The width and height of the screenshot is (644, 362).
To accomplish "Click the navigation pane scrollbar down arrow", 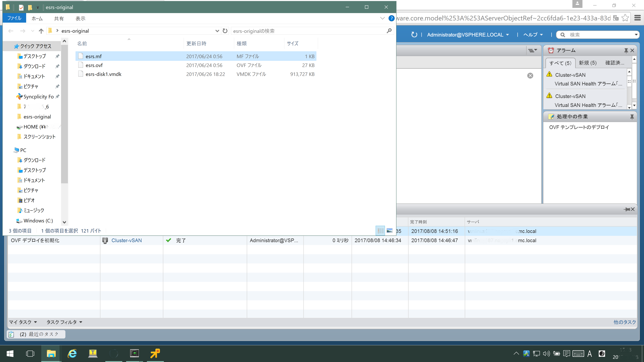I will [65, 222].
